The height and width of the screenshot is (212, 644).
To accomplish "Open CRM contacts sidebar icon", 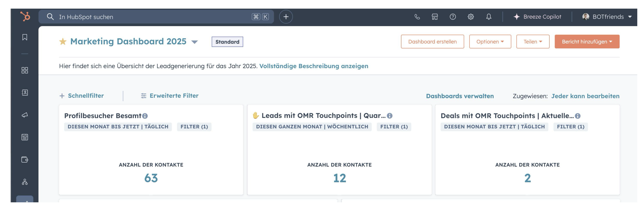I will point(25,93).
